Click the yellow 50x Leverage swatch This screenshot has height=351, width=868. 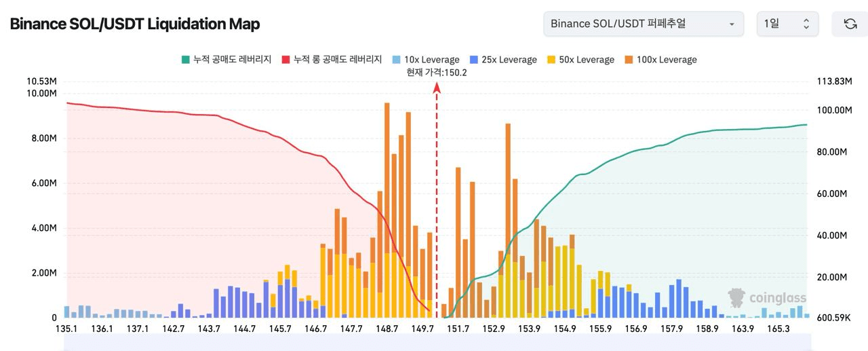click(x=551, y=60)
